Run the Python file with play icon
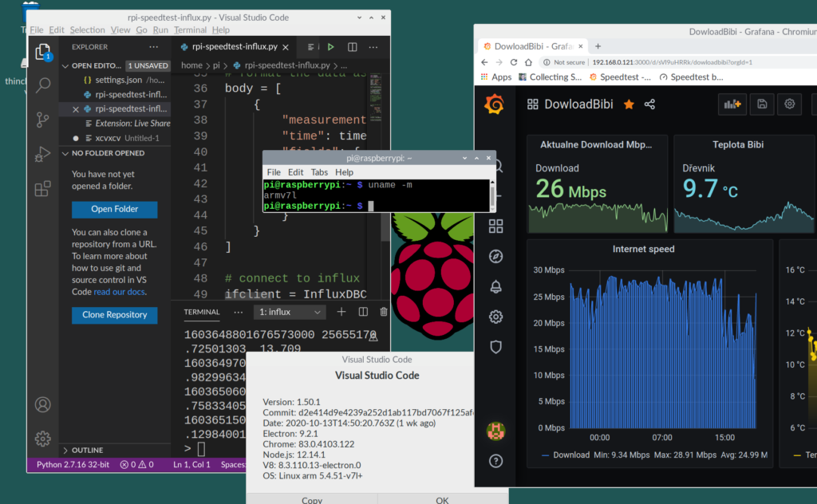 point(330,47)
